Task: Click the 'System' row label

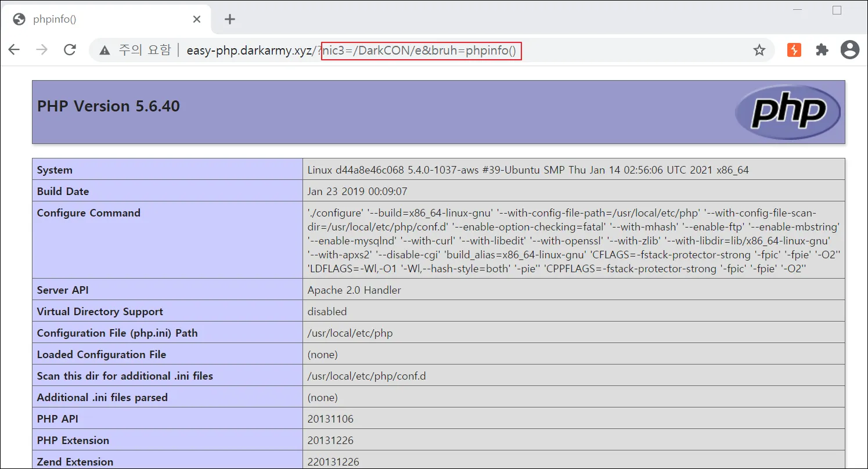Action: [x=55, y=170]
